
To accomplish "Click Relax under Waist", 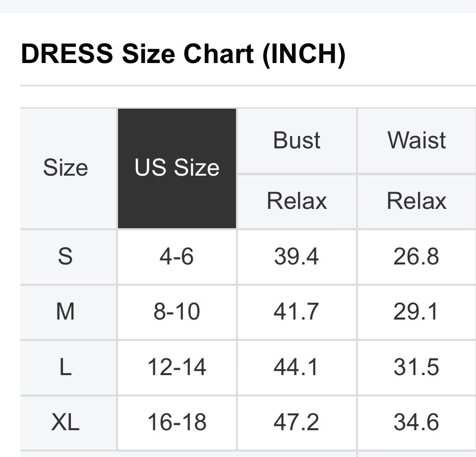I will pyautogui.click(x=416, y=201).
